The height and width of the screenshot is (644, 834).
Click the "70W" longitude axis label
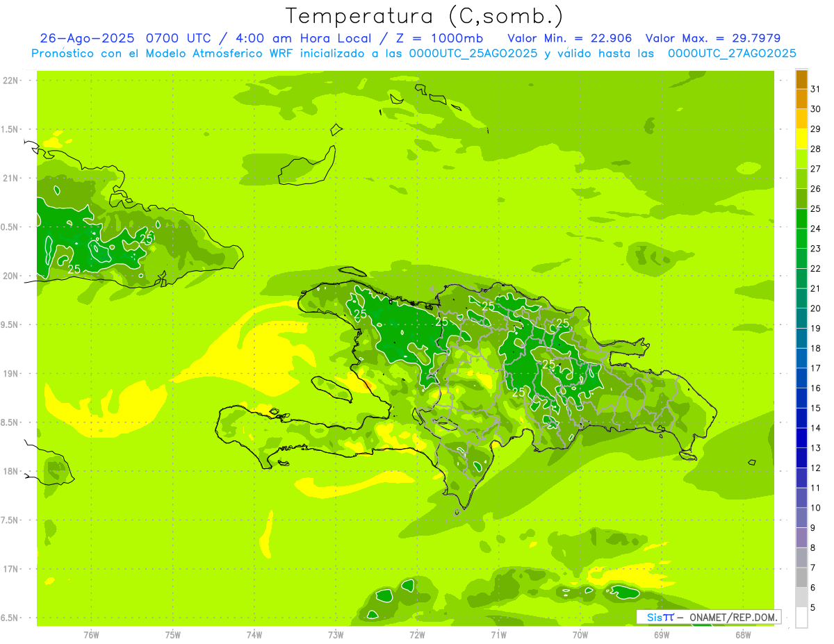[x=580, y=635]
